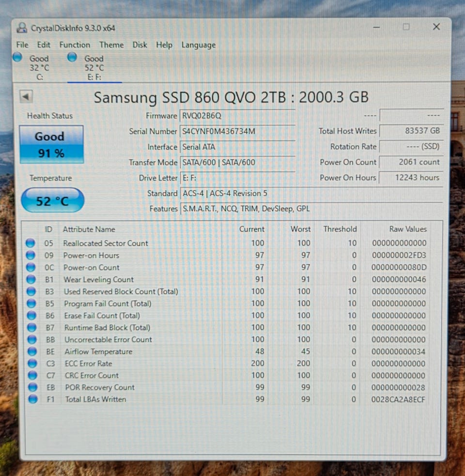Click the Samsung SSD 860 QVO 2TB title
465x476 pixels.
click(231, 97)
